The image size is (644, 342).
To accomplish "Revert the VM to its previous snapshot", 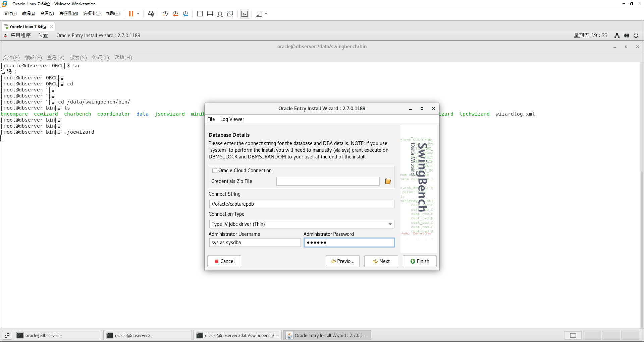I will click(175, 14).
